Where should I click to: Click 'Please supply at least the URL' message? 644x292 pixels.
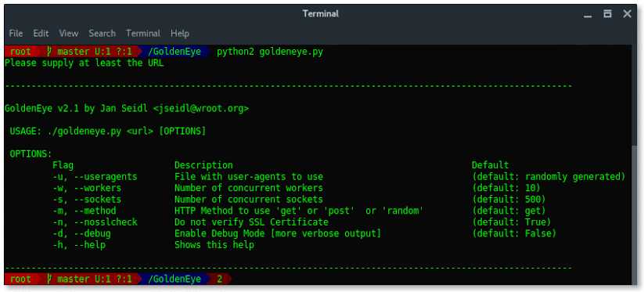tap(85, 63)
